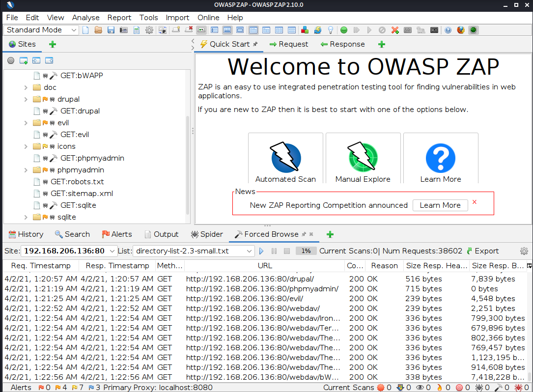Image resolution: width=533 pixels, height=392 pixels.
Task: Open the Help blue question mark toolbar icon
Action: tap(448, 30)
